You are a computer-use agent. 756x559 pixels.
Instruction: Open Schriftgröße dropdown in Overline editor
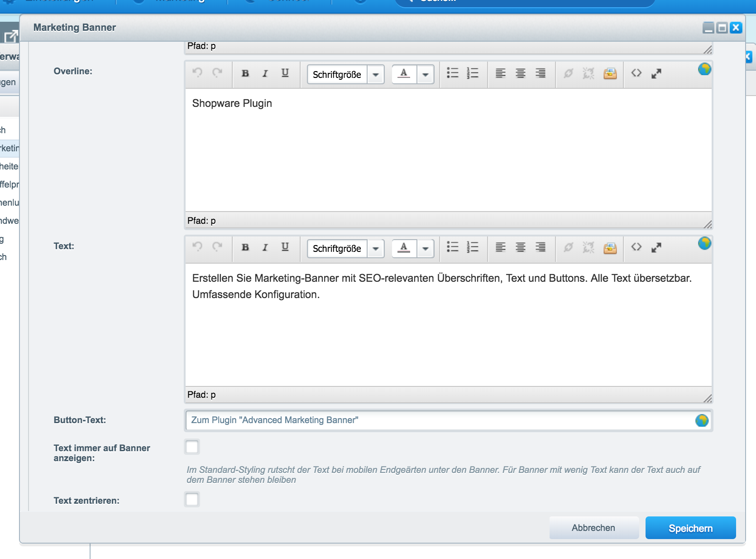(376, 74)
